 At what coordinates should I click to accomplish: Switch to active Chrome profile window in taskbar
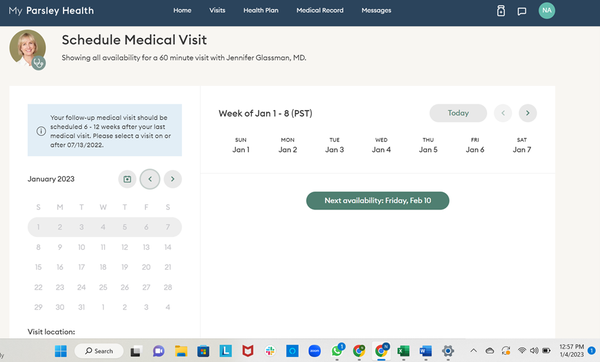[382, 350]
